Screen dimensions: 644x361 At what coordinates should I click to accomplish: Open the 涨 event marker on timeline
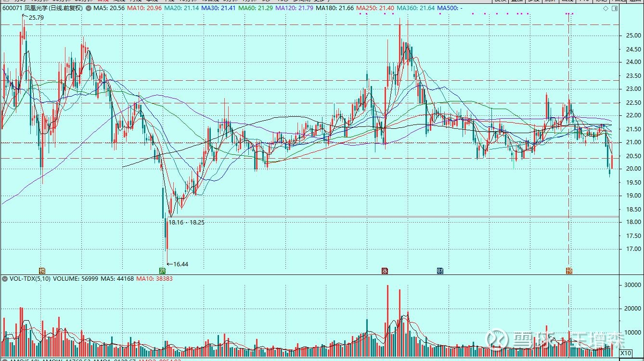point(385,271)
